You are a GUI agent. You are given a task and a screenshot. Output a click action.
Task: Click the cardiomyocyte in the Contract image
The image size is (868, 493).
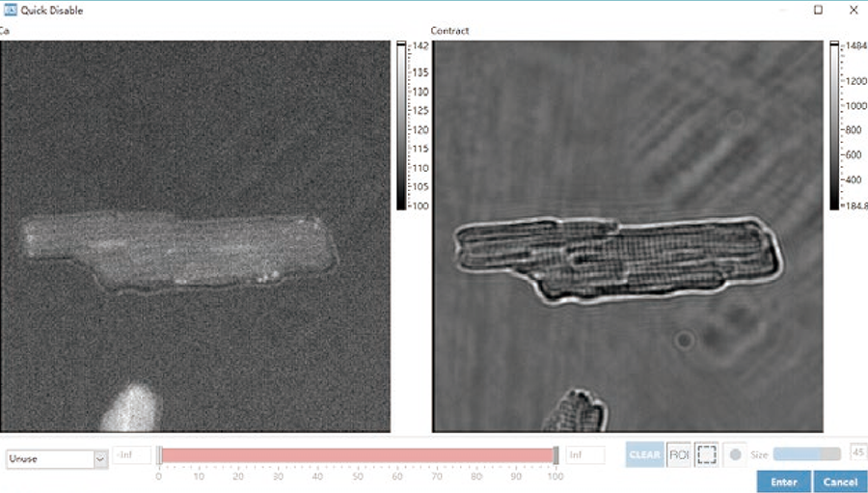coord(618,260)
